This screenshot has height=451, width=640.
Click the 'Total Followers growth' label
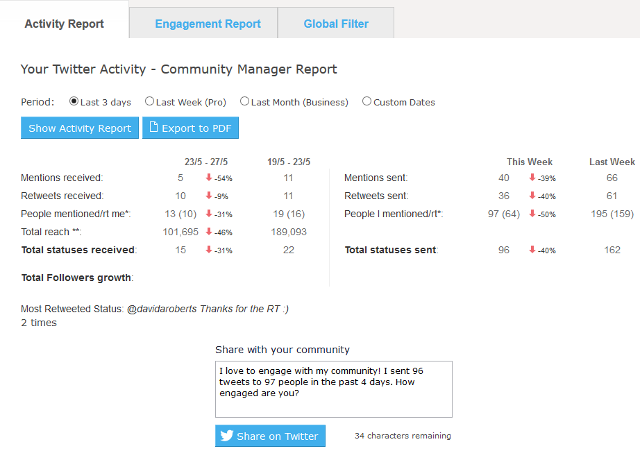click(76, 278)
